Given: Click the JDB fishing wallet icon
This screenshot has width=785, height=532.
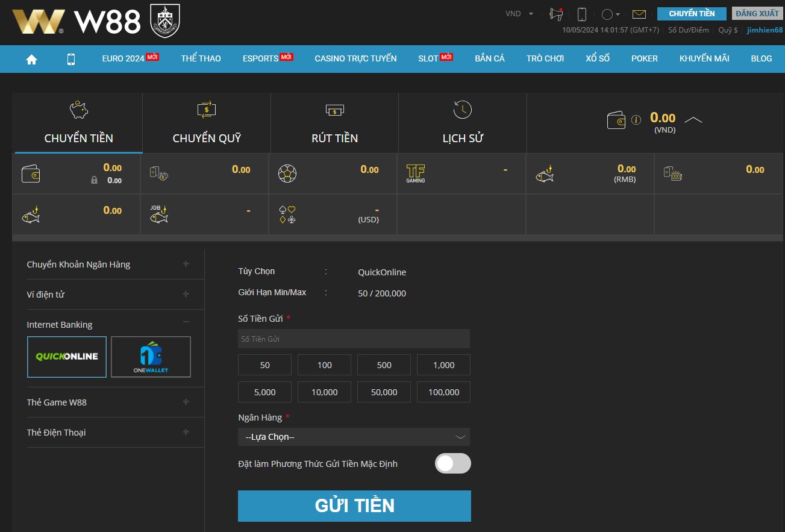Looking at the screenshot, I should pyautogui.click(x=159, y=214).
